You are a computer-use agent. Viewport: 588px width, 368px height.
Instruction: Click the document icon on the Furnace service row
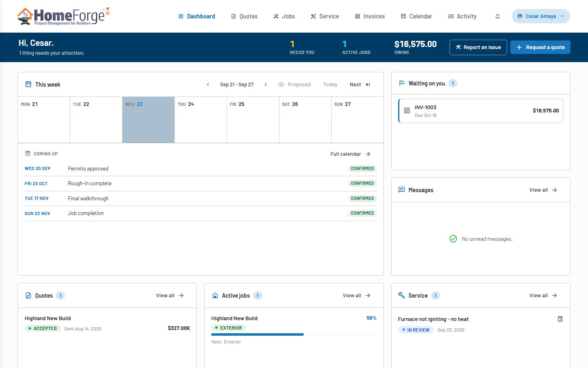coord(560,319)
